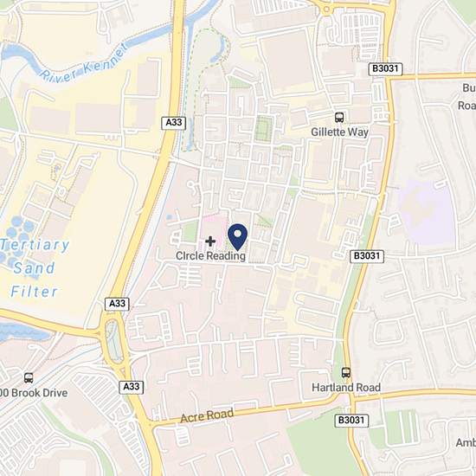Select the B3031 shield below Hartland Road
This screenshot has height=476, width=476.
coord(351,421)
